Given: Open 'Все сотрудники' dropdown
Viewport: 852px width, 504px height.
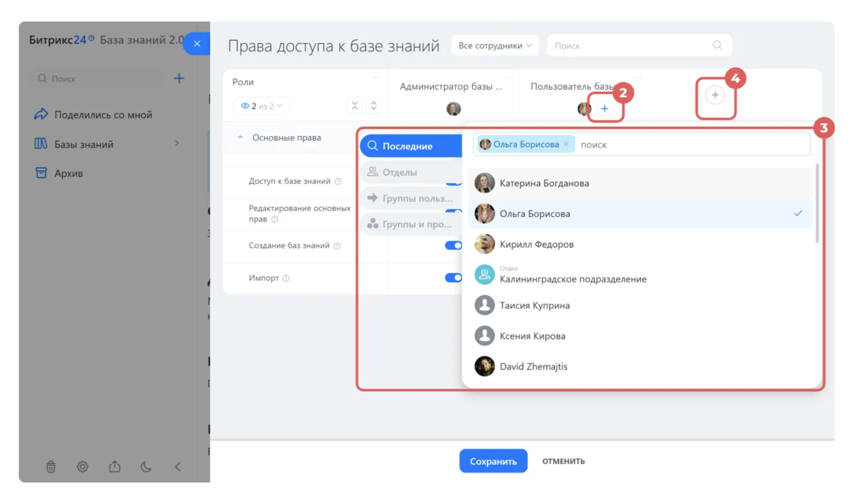Looking at the screenshot, I should click(495, 45).
